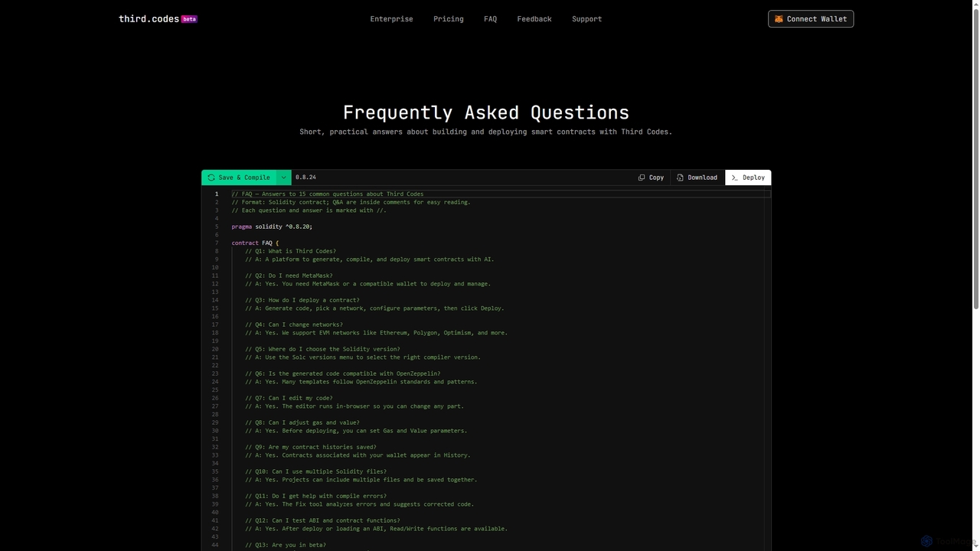Click the 'Format: Solidity contract' comment line
Viewport: 980px width, 551px height.
click(x=351, y=202)
